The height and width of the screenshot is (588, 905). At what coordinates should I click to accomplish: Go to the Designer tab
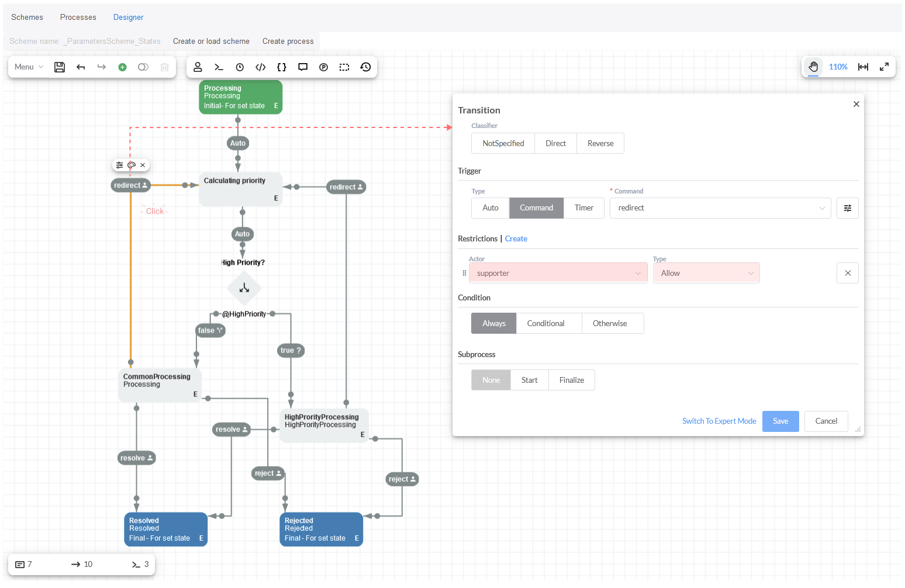[x=128, y=17]
